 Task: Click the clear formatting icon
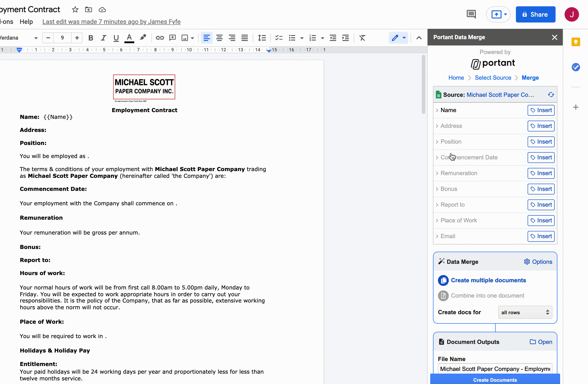(x=362, y=38)
